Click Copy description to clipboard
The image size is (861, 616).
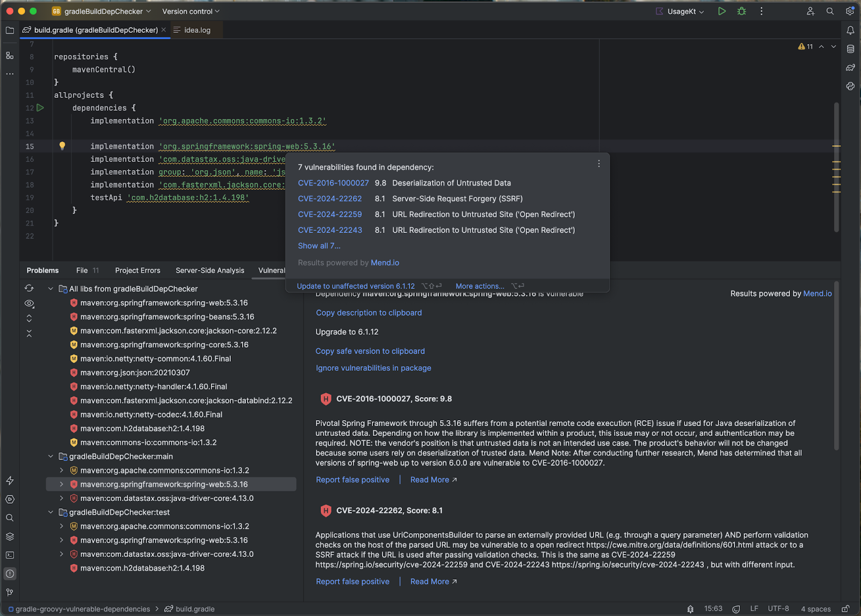[x=369, y=313]
